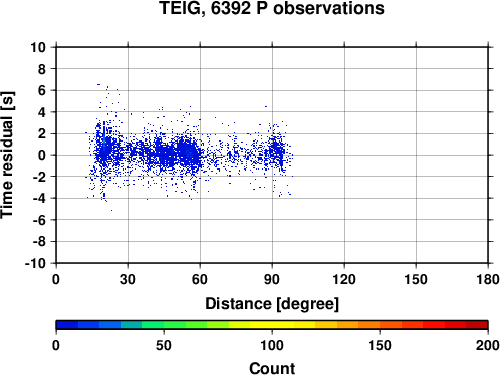Click the Count colorbar label
The image size is (500, 375).
coord(272,368)
